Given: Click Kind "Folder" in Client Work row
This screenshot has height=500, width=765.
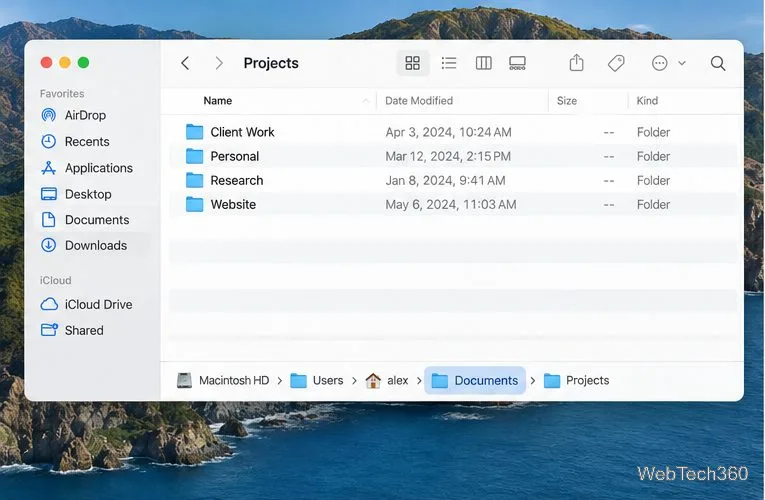Looking at the screenshot, I should click(x=653, y=132).
